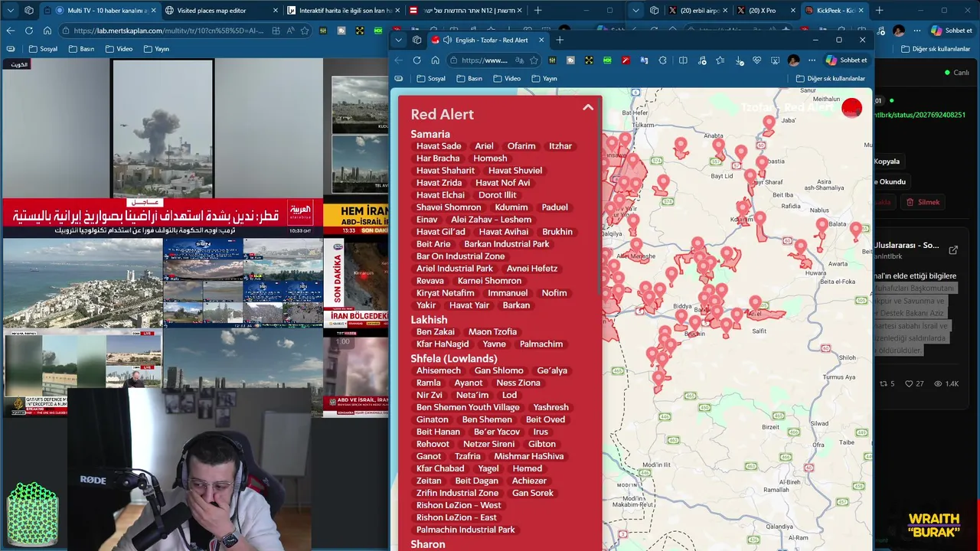Open the Yayın bookmarks folder in the Tzofar window
The width and height of the screenshot is (980, 551).
544,78
